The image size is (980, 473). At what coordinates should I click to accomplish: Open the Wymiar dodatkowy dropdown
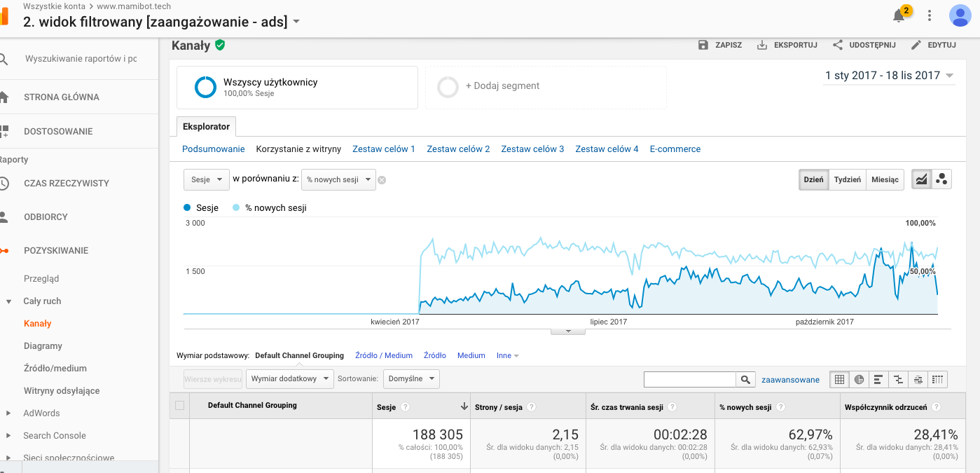[x=289, y=379]
